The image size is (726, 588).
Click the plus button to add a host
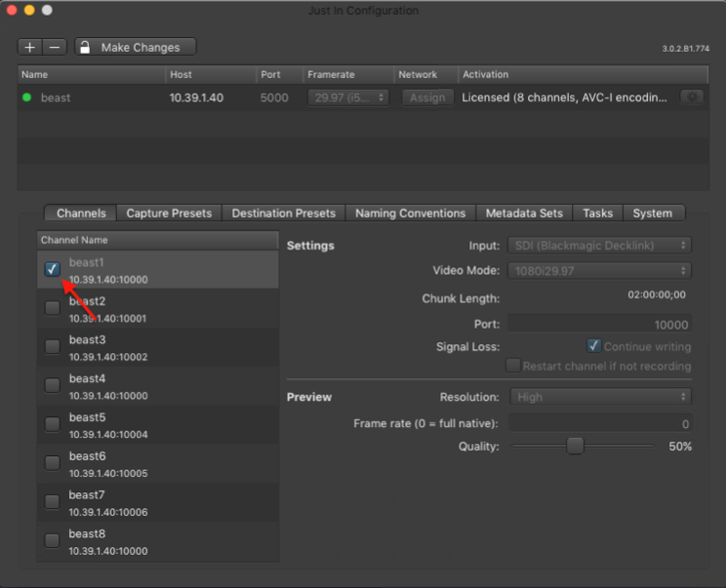point(30,47)
